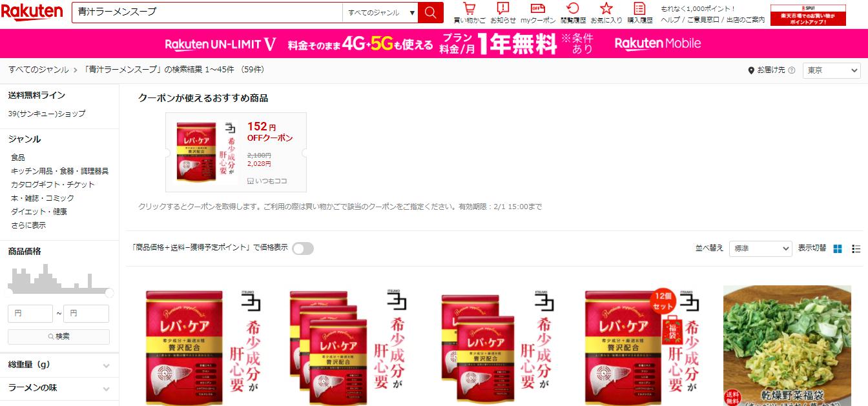Open the すべてのジャンル genre dropdown
The height and width of the screenshot is (406, 868).
coord(380,12)
